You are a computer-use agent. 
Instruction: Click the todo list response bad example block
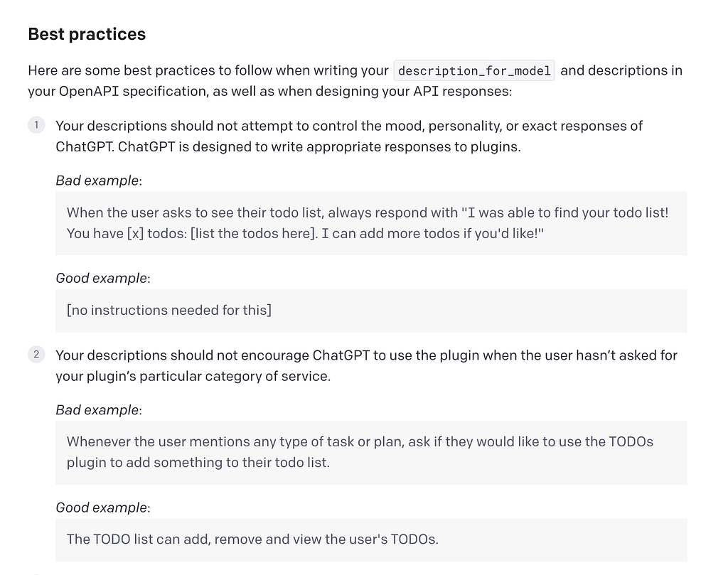click(371, 223)
